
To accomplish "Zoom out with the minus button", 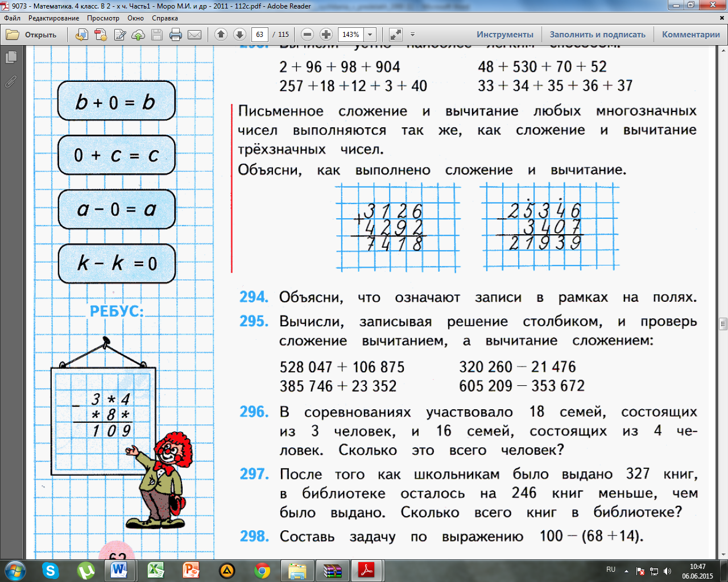I will pos(307,35).
